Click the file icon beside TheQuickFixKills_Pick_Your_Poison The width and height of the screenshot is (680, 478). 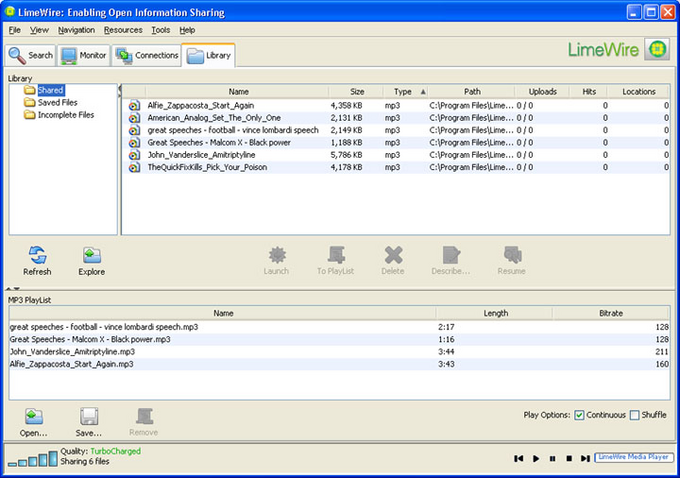click(134, 167)
